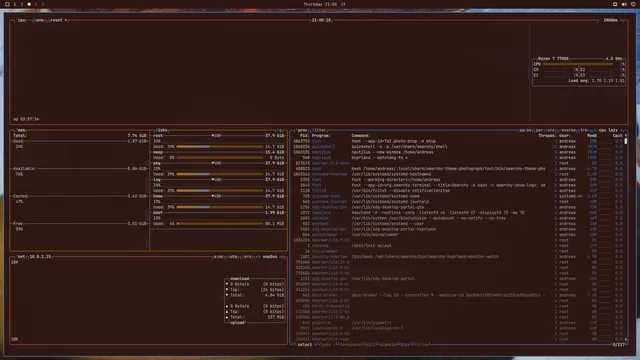This screenshot has height=360, width=640.
Task: Toggle pause in the proc header
Action: coord(525,130)
